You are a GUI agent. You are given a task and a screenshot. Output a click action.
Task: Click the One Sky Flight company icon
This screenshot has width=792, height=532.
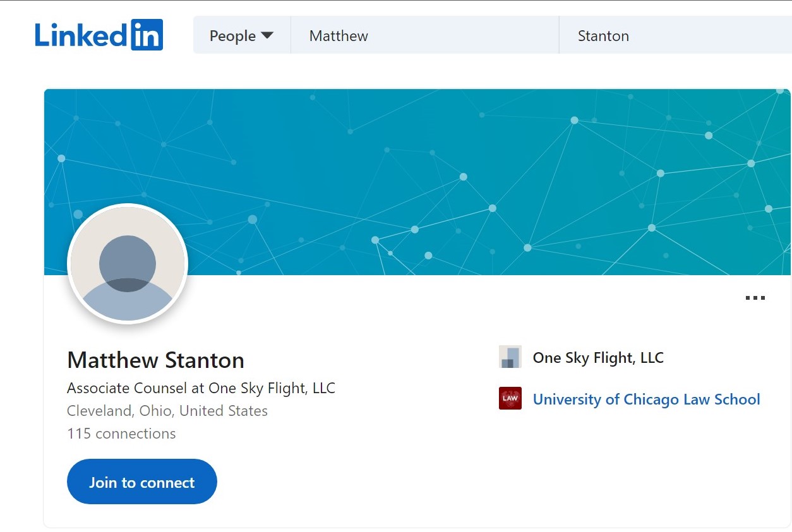[x=510, y=357]
